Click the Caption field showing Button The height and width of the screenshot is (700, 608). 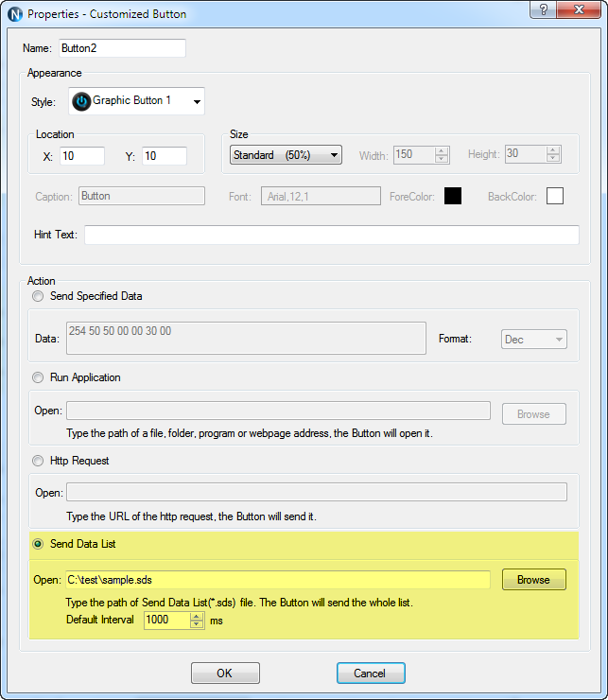tap(142, 196)
